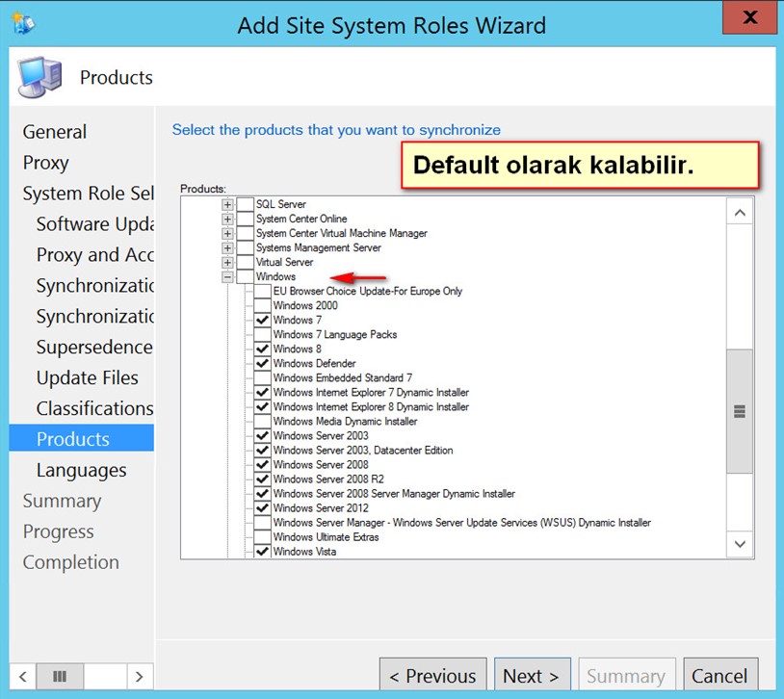Uncheck Internet Explorer 8 Dynamic Installer

tap(263, 407)
